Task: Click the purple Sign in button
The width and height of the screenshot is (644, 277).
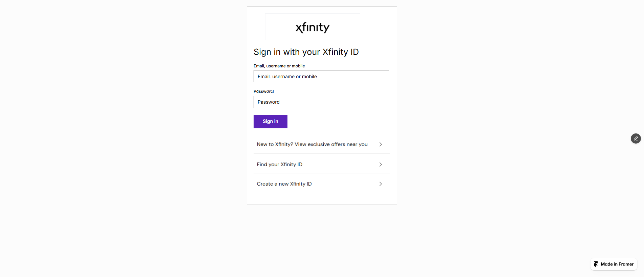Action: tap(271, 122)
